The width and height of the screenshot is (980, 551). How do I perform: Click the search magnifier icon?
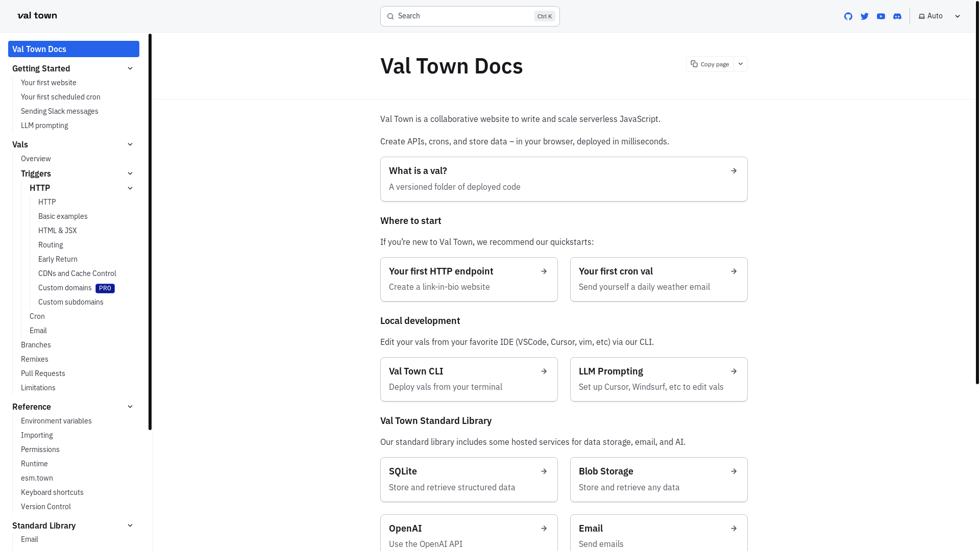click(390, 16)
